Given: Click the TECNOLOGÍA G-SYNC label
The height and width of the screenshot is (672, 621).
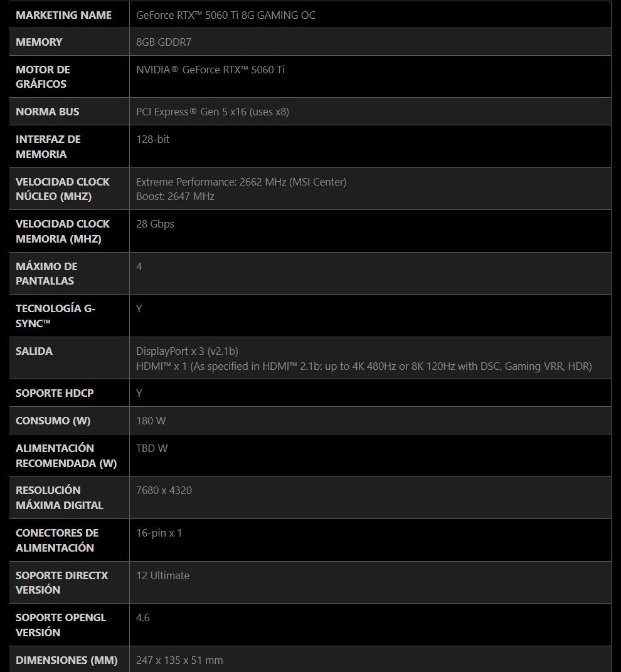Looking at the screenshot, I should coord(55,315).
